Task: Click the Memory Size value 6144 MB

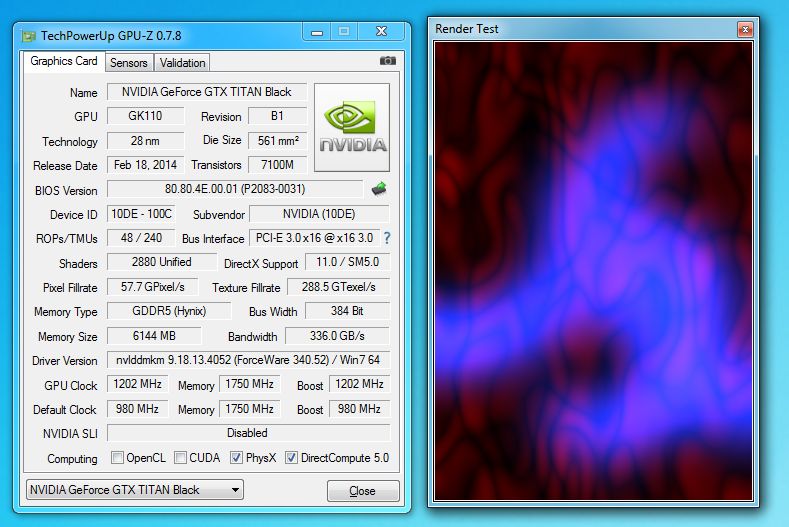Action: coord(154,336)
